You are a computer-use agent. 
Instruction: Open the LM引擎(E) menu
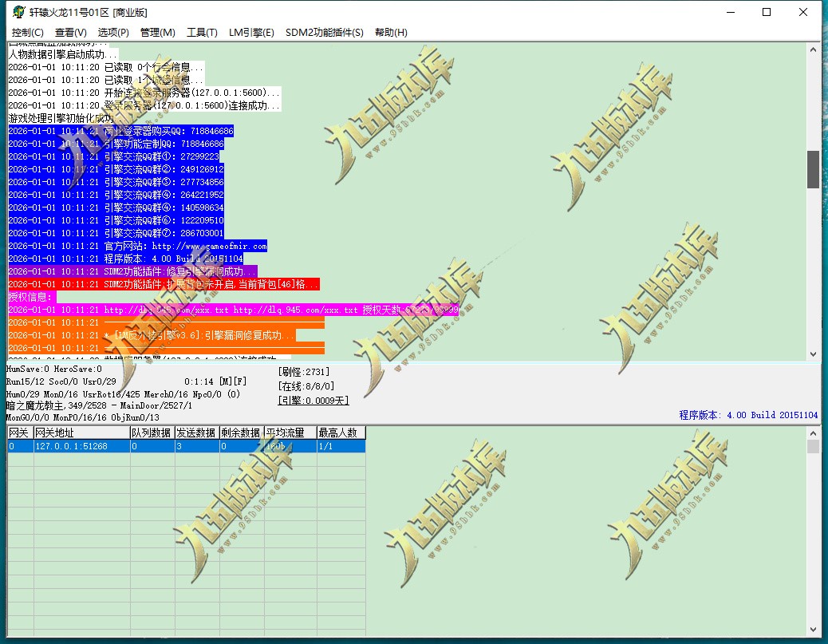click(x=251, y=32)
